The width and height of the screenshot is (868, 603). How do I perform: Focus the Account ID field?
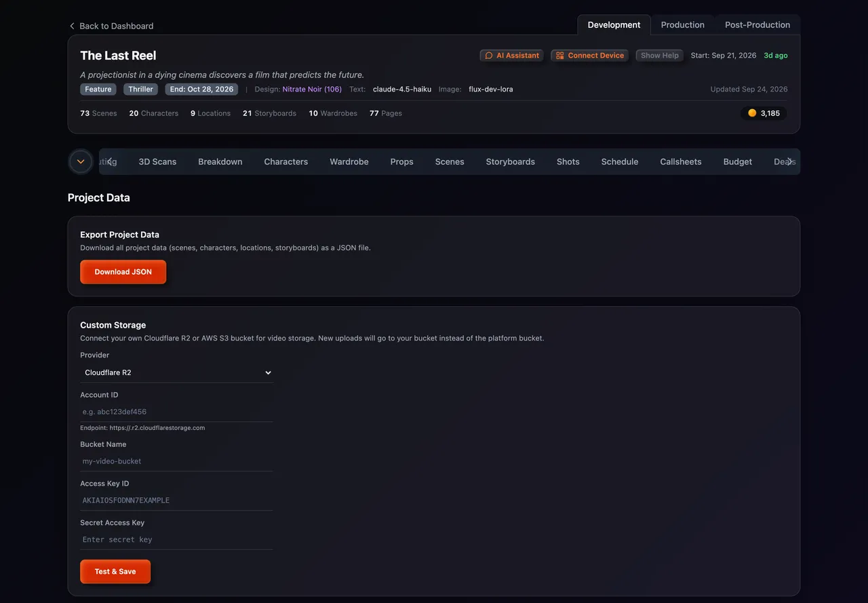[x=176, y=412]
